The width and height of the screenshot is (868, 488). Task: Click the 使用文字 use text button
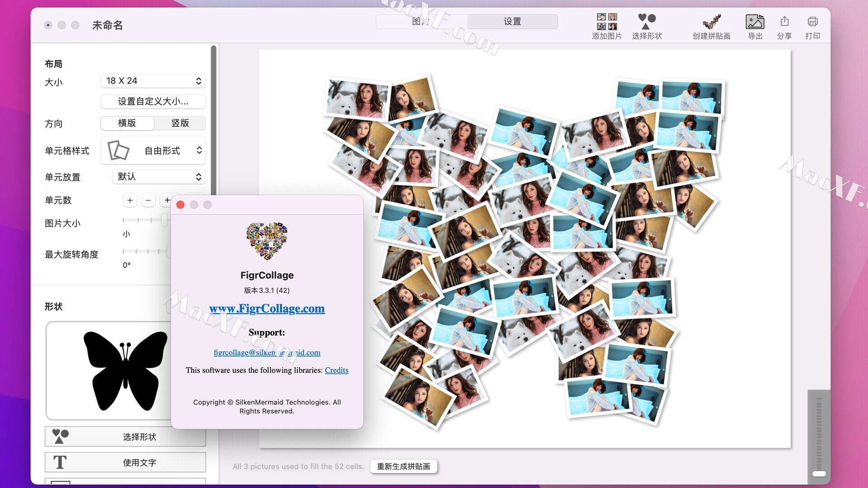(125, 462)
